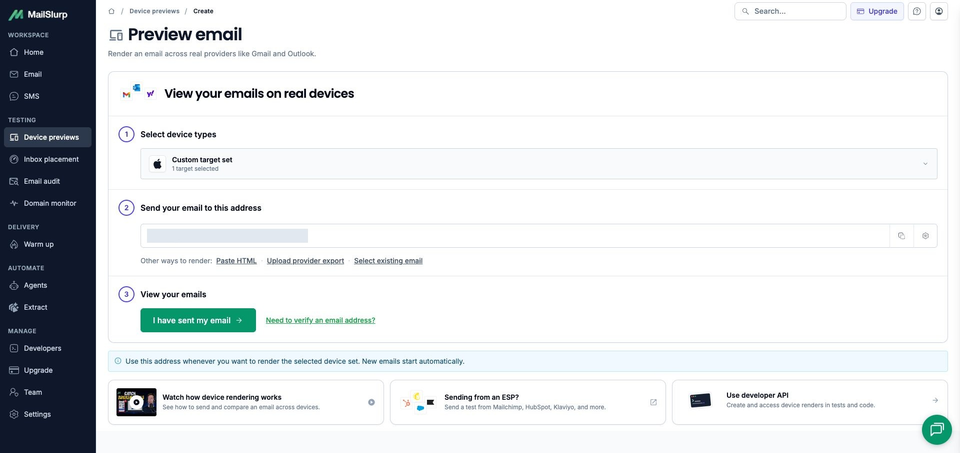Click the I have sent my email button
The width and height of the screenshot is (960, 453).
[198, 320]
